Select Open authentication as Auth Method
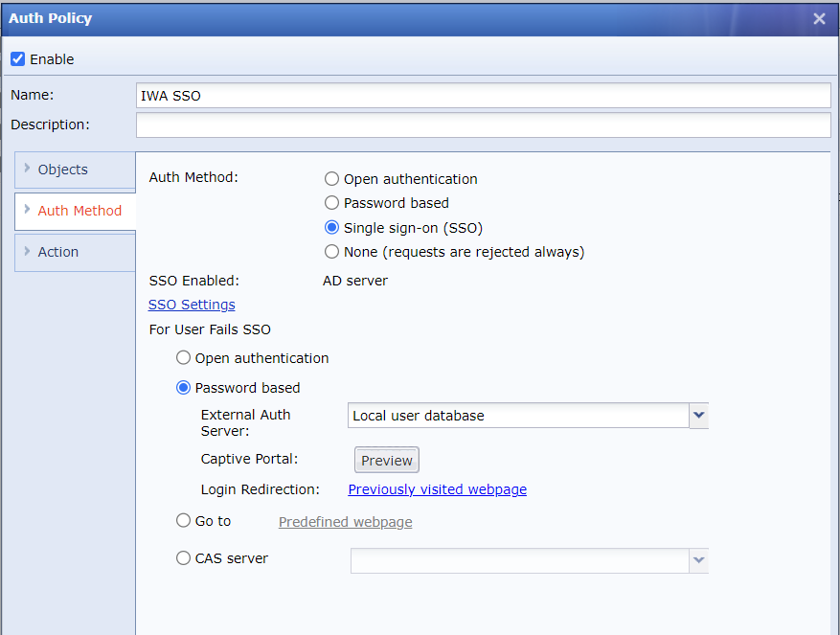This screenshot has width=840, height=635. (x=332, y=179)
